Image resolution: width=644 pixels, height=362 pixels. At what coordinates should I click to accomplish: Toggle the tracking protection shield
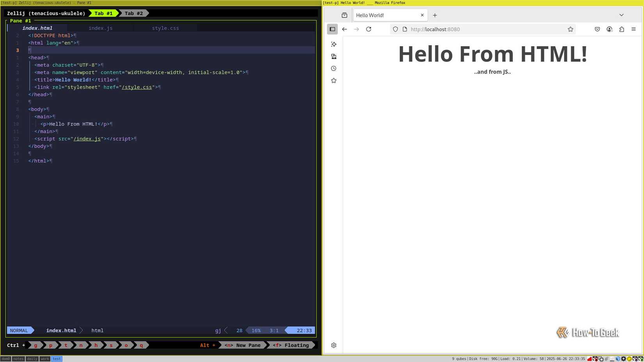[x=395, y=29]
